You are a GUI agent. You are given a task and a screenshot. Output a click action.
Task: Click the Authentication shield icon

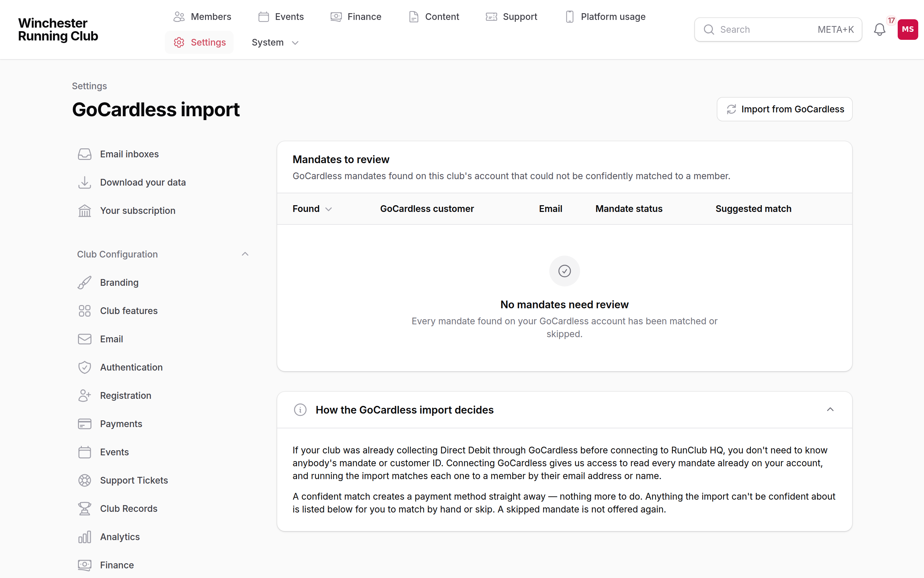click(85, 367)
